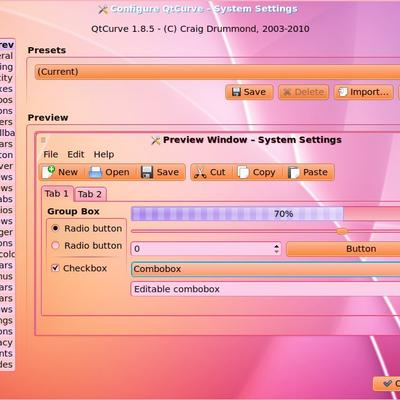Image resolution: width=400 pixels, height=400 pixels.
Task: Click the spinbox field showing 0
Action: pos(206,249)
